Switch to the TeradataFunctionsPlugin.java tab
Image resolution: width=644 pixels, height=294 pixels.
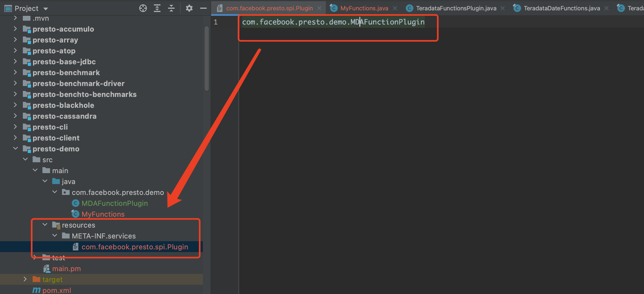click(456, 8)
